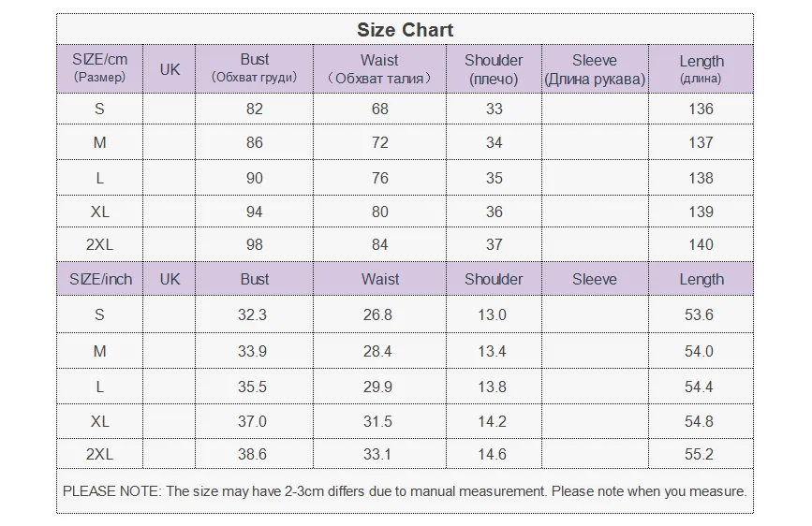The width and height of the screenshot is (812, 526).
Task: Select the length value 139
Action: 701,212
